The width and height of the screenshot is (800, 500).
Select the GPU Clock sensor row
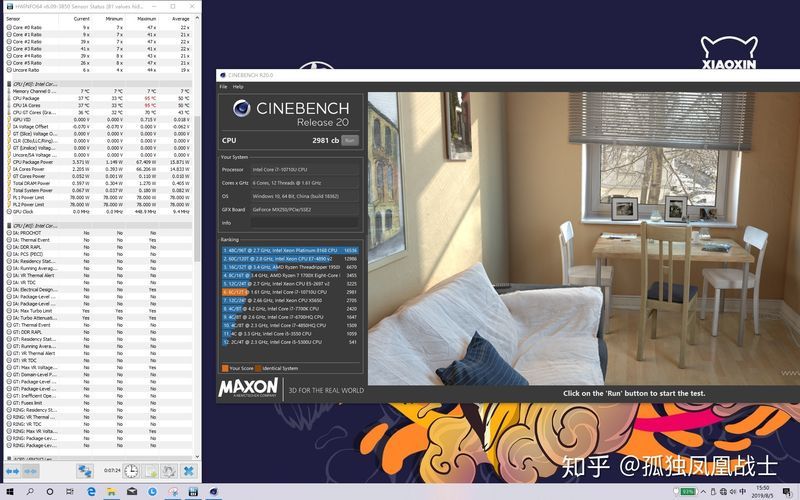click(98, 212)
